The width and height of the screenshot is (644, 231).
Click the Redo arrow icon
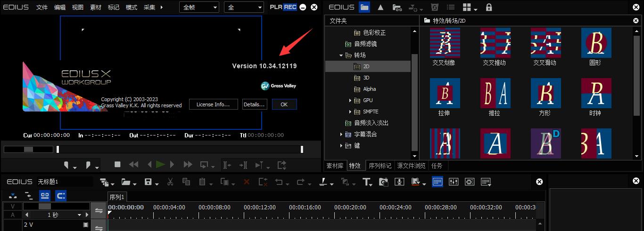click(300, 182)
